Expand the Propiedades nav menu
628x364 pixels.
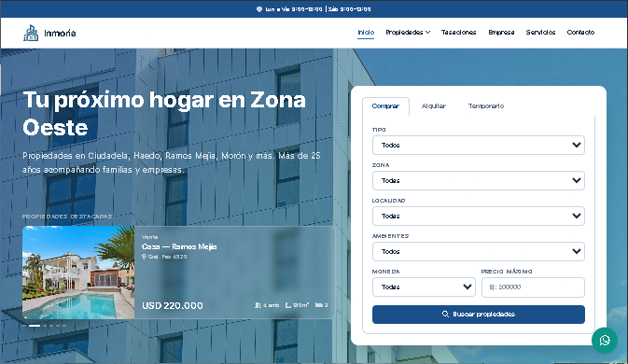coord(408,32)
